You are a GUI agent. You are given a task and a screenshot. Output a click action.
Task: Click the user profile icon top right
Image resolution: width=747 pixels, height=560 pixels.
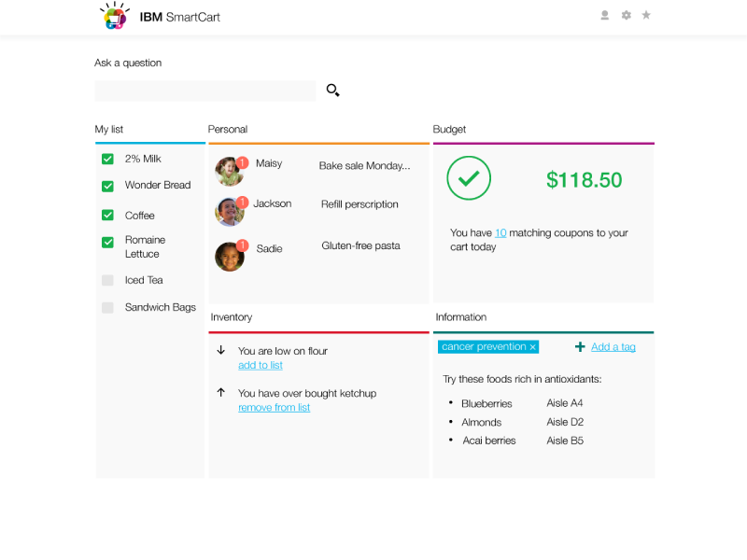[x=605, y=15]
